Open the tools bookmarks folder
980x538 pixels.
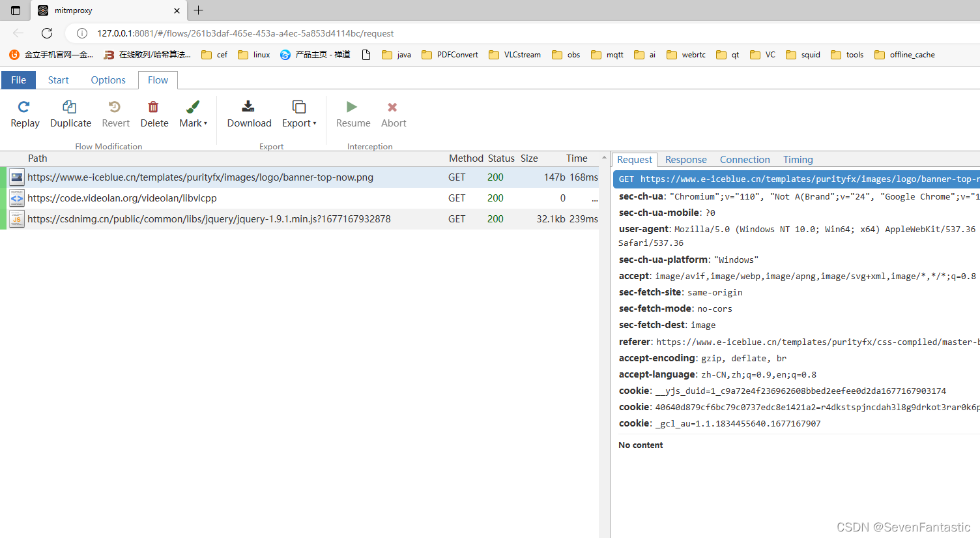pyautogui.click(x=847, y=55)
